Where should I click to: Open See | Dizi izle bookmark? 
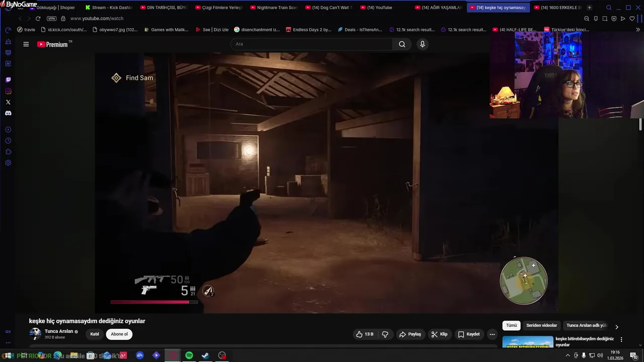click(x=212, y=30)
